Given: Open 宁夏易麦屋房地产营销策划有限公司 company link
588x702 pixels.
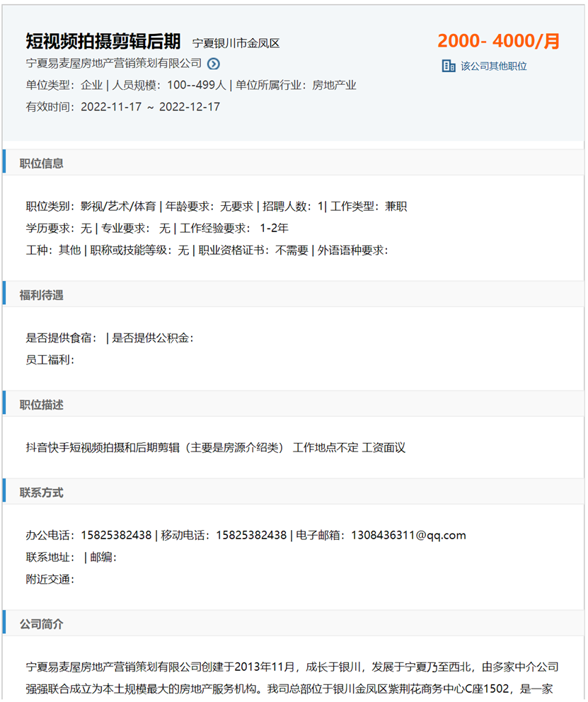Looking at the screenshot, I should [x=114, y=64].
